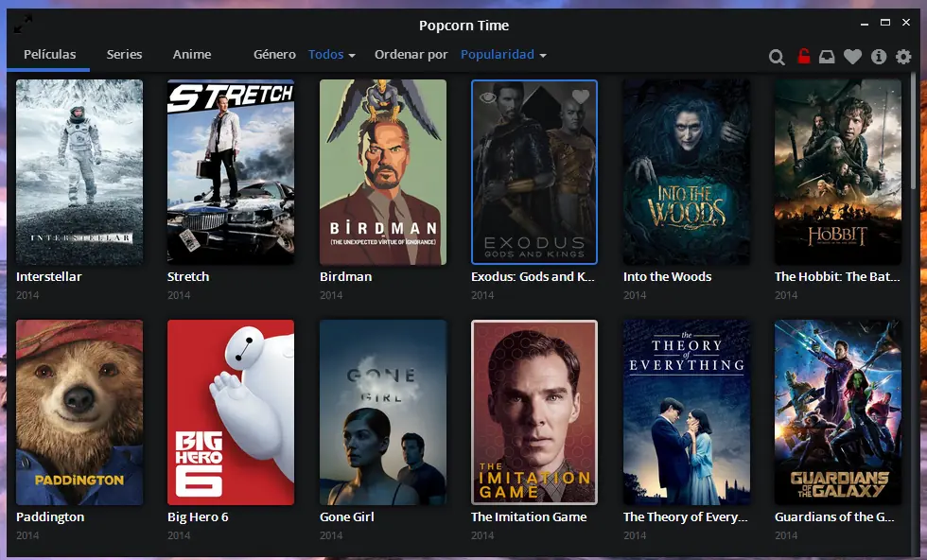Click the 'Big Hero 6' title text

coord(198,516)
